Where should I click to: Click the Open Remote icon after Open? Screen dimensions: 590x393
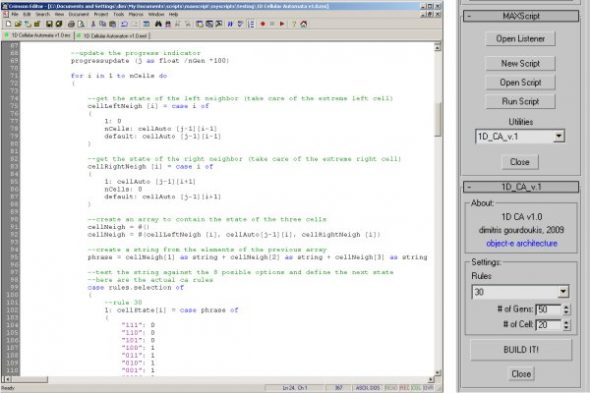click(28, 24)
